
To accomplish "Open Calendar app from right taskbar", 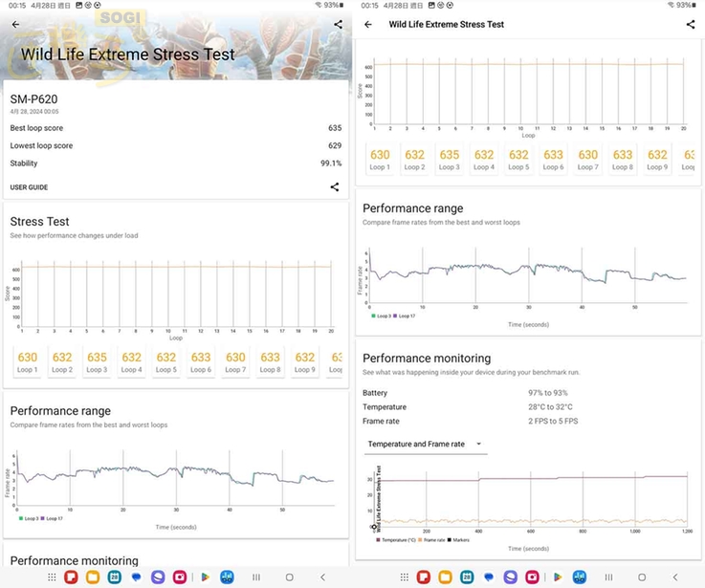I will click(467, 577).
